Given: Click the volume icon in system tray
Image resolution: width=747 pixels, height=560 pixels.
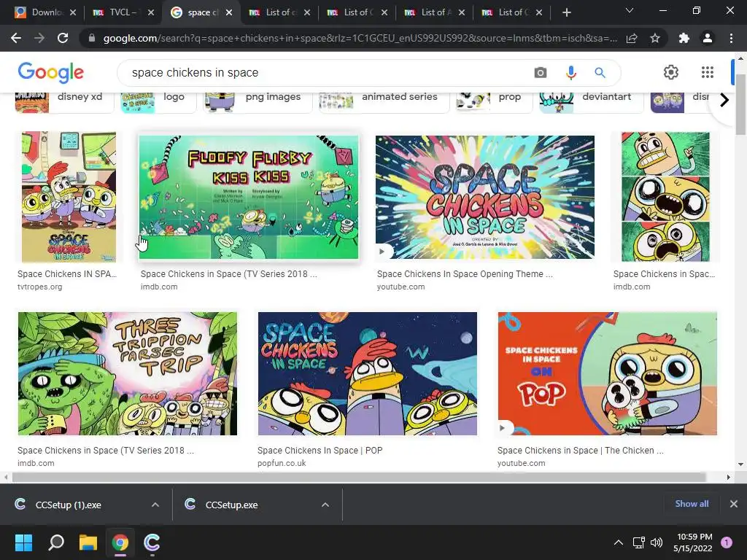Looking at the screenshot, I should (x=657, y=542).
